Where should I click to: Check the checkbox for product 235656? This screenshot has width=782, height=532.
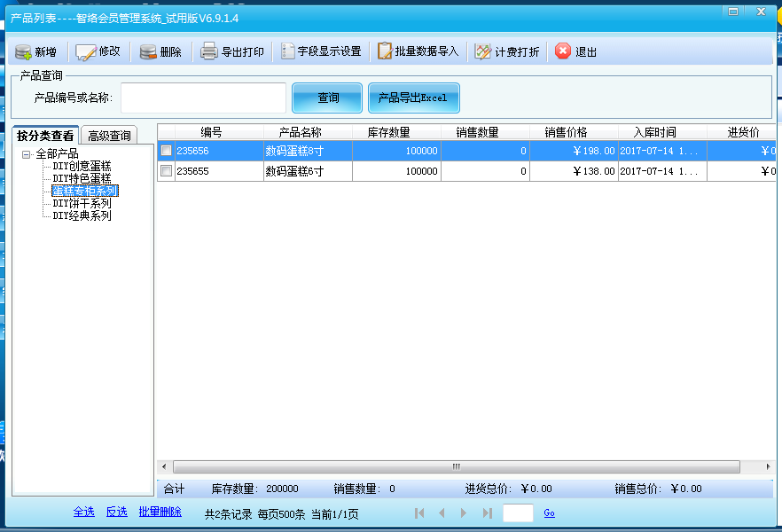coord(165,150)
